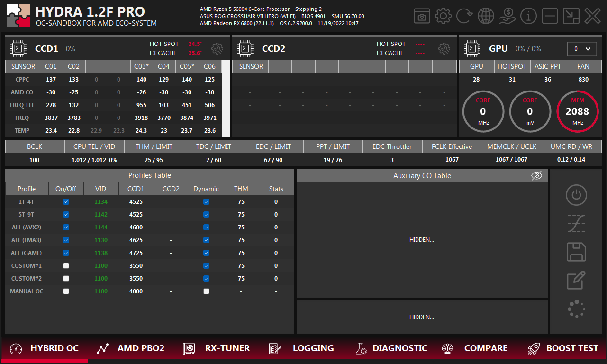
Task: Disable the ALL (FMA3) profile checkbox
Action: (66, 240)
